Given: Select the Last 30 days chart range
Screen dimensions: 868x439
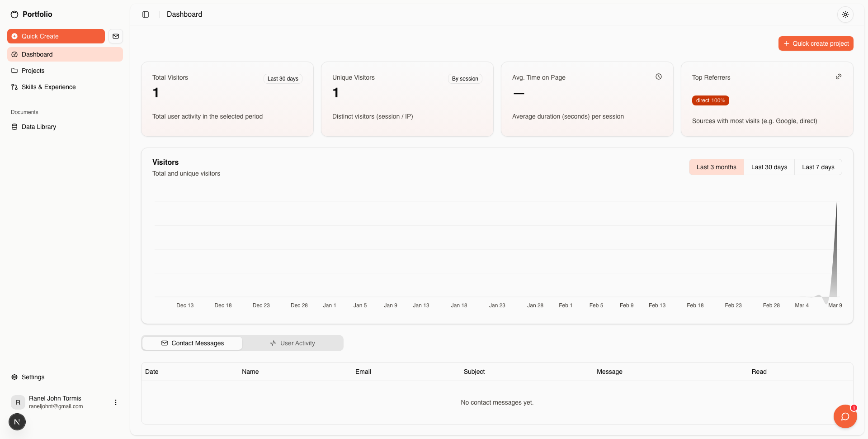Looking at the screenshot, I should [769, 167].
